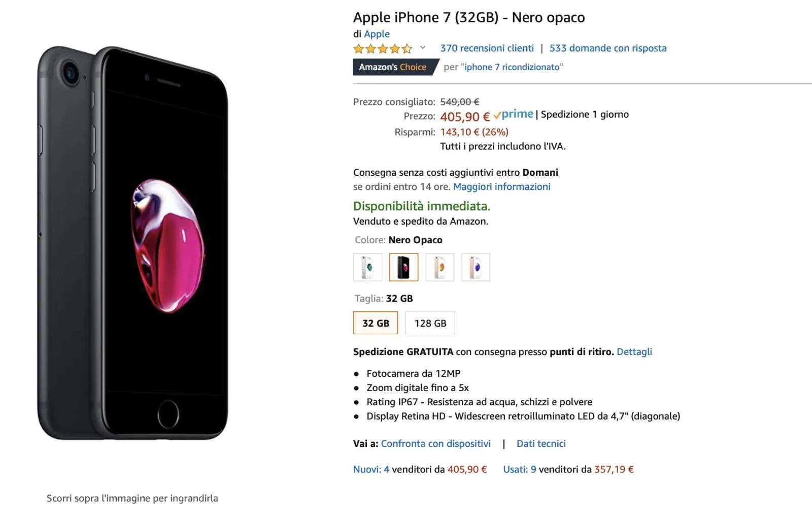
Task: Open the 533 domande con risposta link
Action: [607, 48]
